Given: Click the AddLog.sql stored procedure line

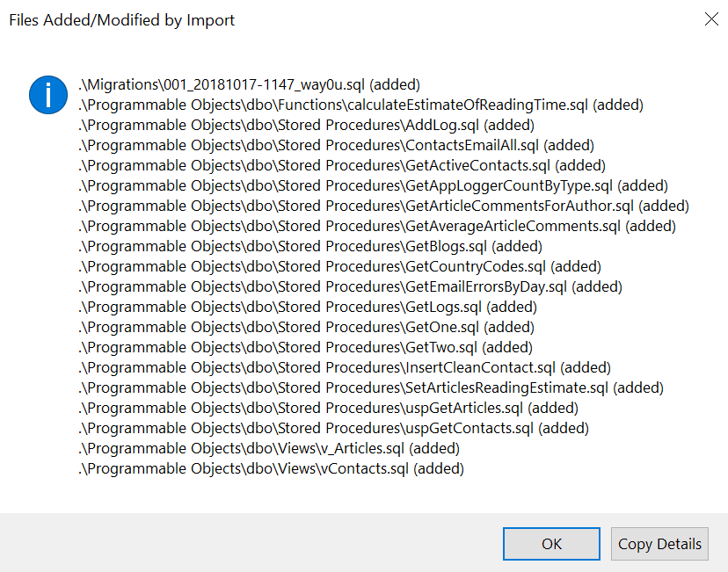Looking at the screenshot, I should pos(307,126).
